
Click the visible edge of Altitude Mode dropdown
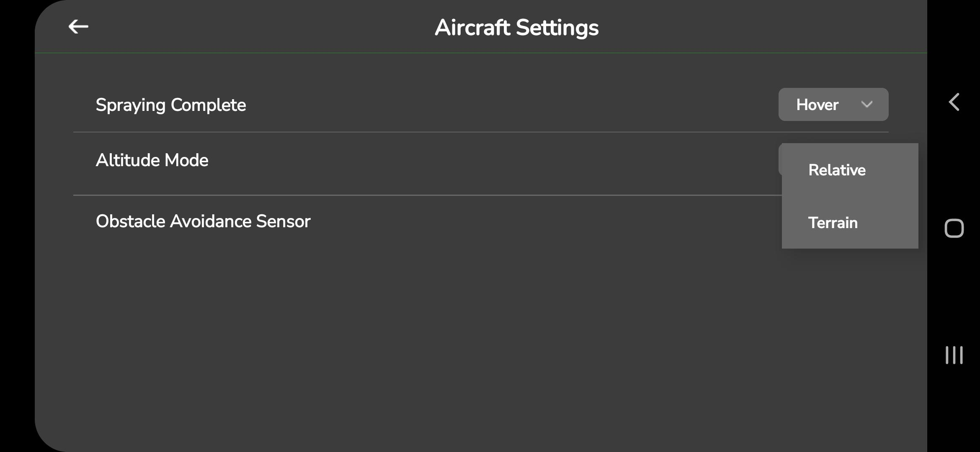point(780,160)
